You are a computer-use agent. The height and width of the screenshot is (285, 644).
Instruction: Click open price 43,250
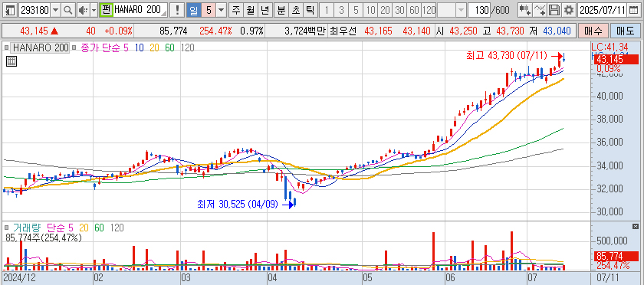464,31
